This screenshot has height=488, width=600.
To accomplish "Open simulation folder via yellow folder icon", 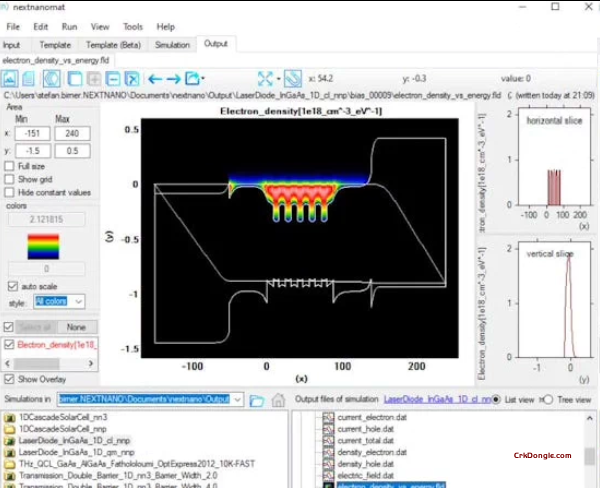I will pyautogui.click(x=256, y=400).
